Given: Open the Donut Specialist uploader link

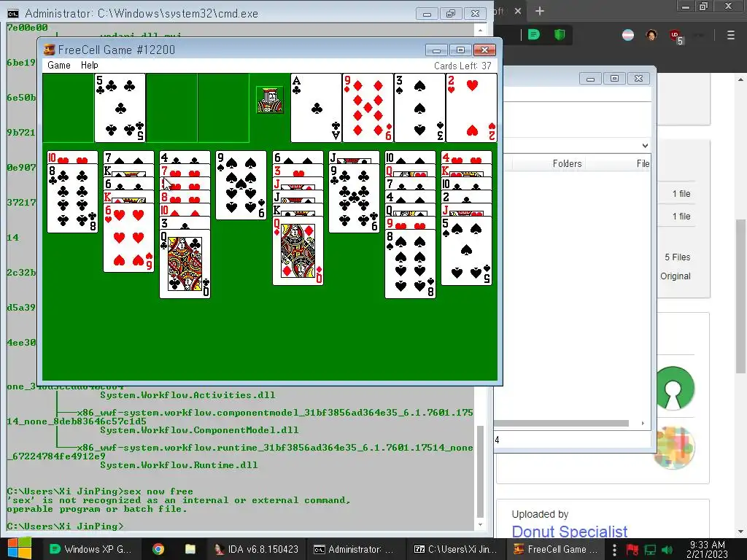Looking at the screenshot, I should pyautogui.click(x=569, y=532).
